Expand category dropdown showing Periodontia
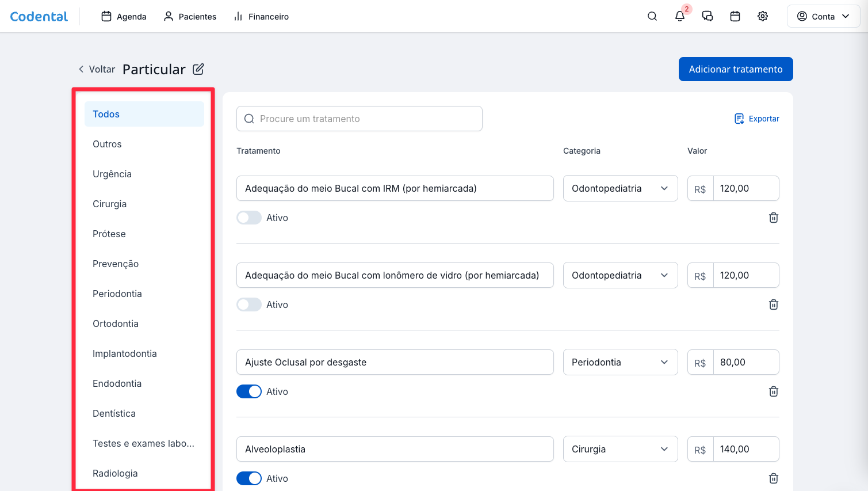The height and width of the screenshot is (491, 868). (x=620, y=362)
